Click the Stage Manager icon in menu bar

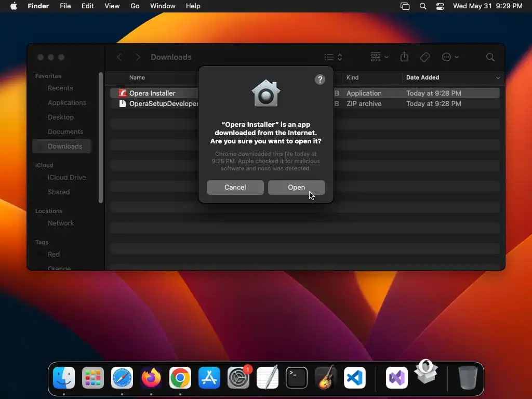pyautogui.click(x=405, y=6)
